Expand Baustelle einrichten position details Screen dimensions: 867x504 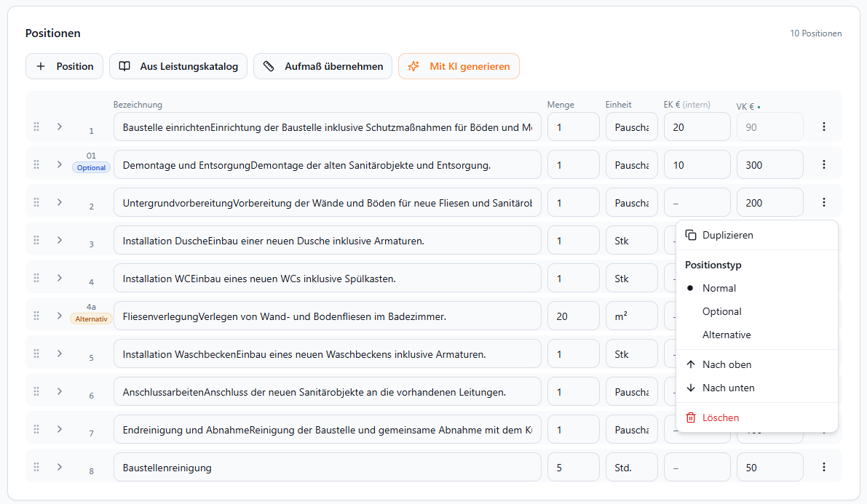point(59,127)
